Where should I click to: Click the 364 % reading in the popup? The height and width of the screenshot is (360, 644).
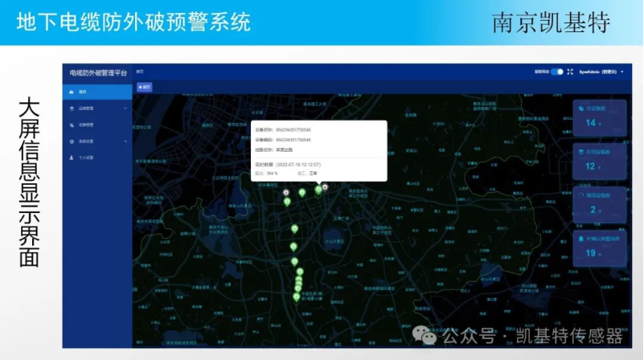272,174
